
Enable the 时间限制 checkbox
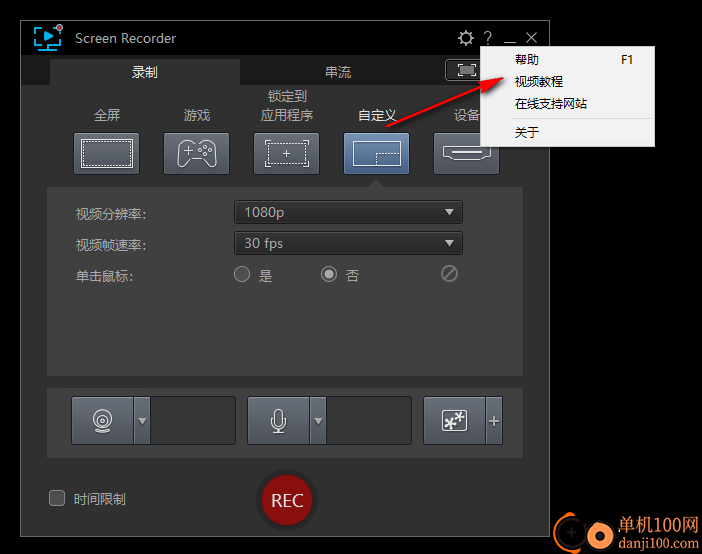pos(57,498)
